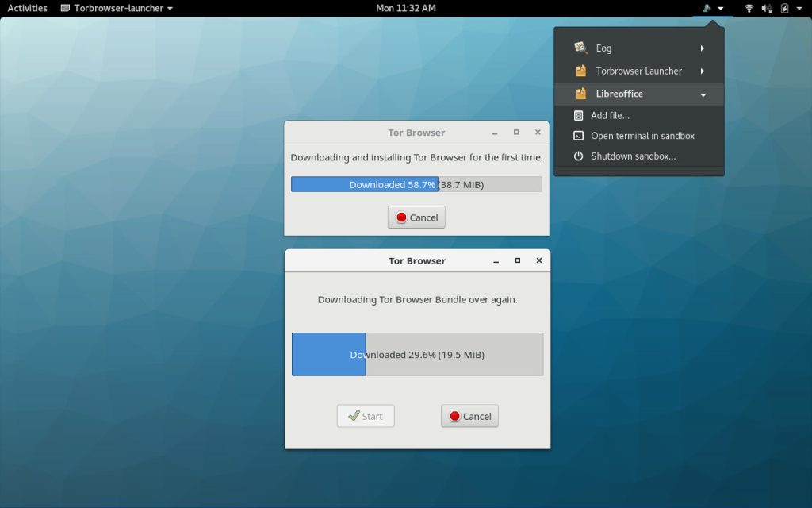
Task: Click the Add file icon
Action: coord(578,116)
